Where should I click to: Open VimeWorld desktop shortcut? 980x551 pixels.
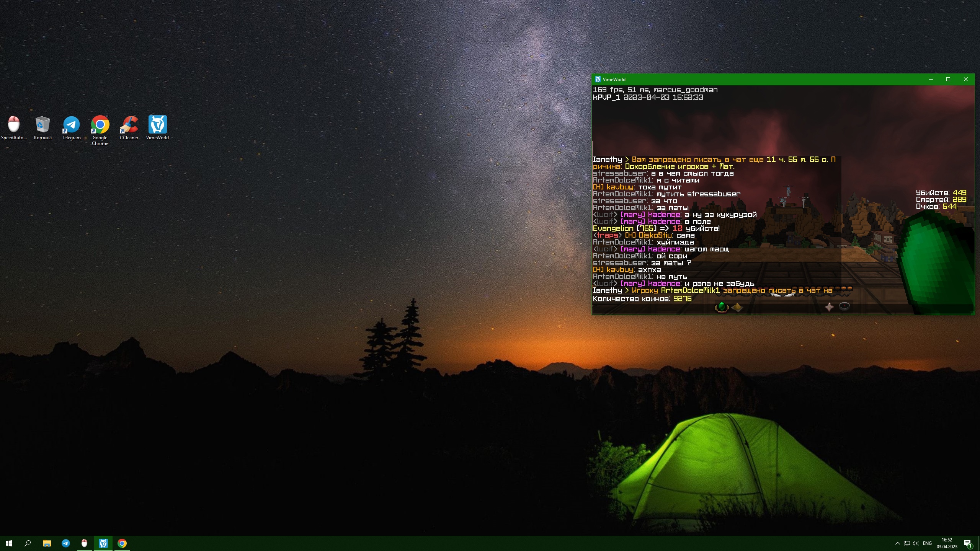coord(157,128)
